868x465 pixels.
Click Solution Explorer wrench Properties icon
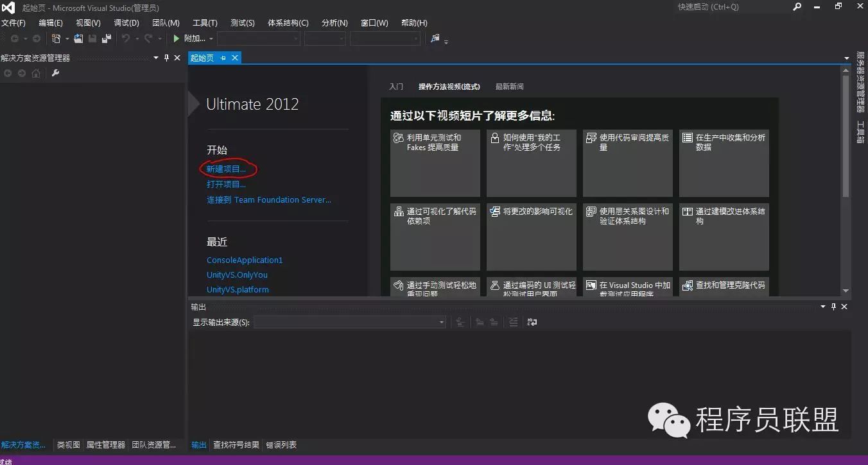[55, 73]
